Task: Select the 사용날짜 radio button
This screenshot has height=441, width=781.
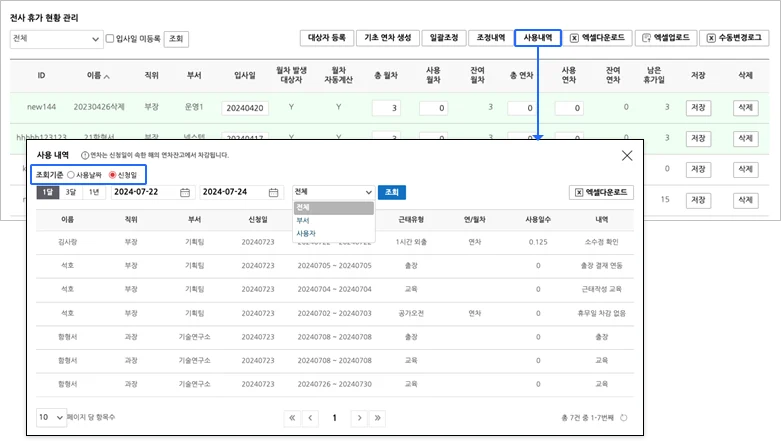Action: point(70,175)
